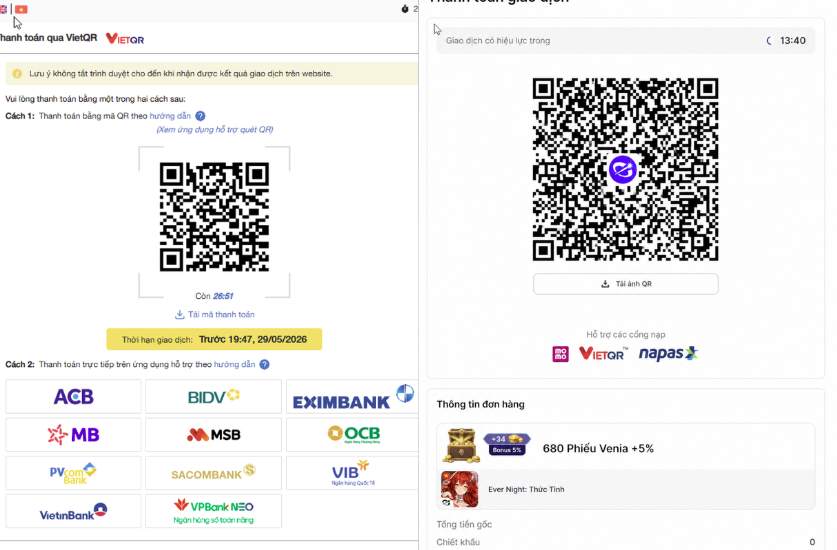
Task: Choose the BIDV bank option
Action: (x=214, y=397)
